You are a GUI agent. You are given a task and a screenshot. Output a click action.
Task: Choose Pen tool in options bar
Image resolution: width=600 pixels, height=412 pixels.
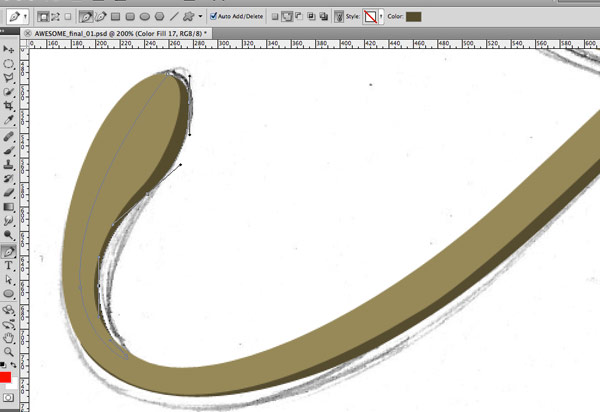pos(86,16)
